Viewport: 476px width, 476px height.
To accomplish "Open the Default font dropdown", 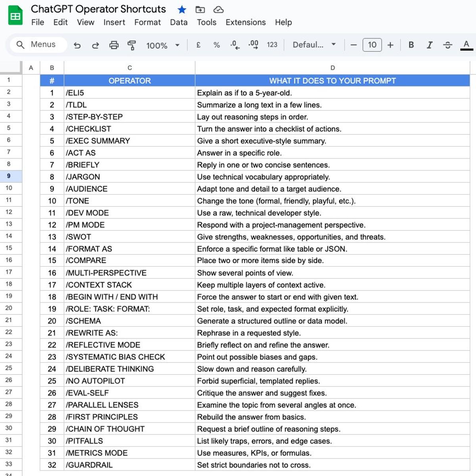I will click(314, 45).
